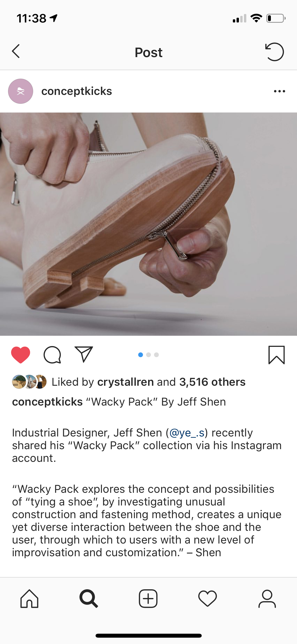Open the conceptkicks profile avatar
The image size is (297, 644).
pyautogui.click(x=21, y=91)
